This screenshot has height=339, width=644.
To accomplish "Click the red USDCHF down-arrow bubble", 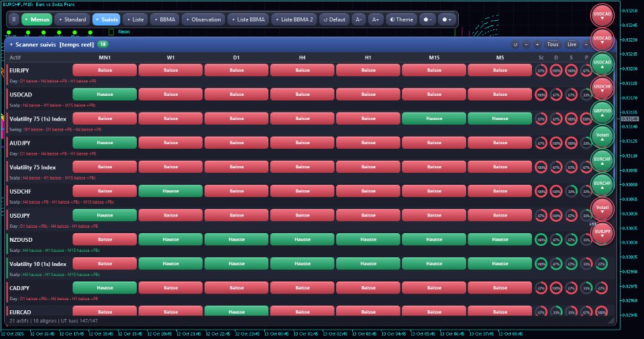I will 602,88.
